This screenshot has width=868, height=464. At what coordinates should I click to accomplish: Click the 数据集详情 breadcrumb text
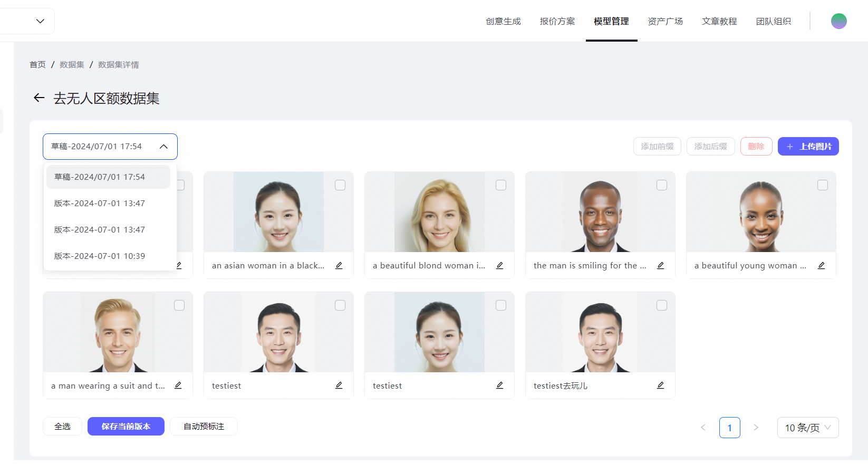(x=119, y=64)
